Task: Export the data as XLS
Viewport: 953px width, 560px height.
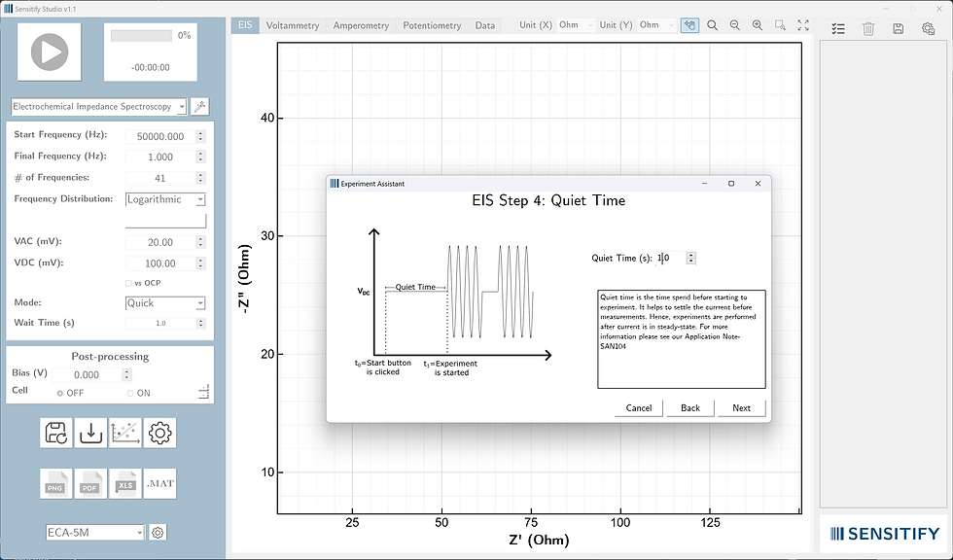Action: pyautogui.click(x=125, y=483)
